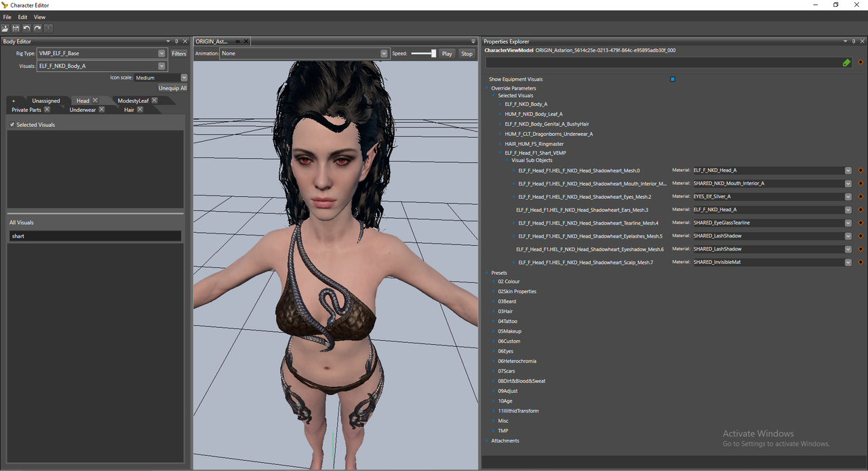Collapse the Override Parameters section
The width and height of the screenshot is (868, 471).
[x=487, y=88]
